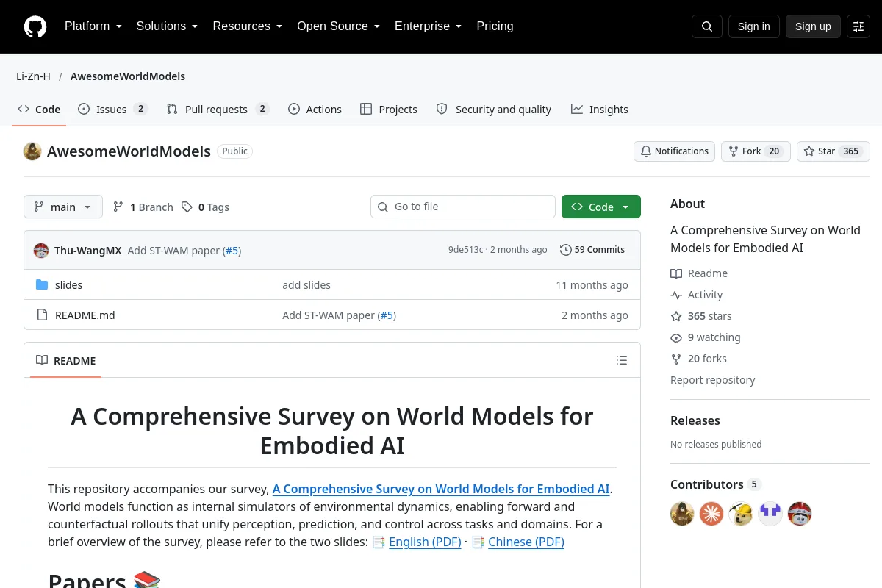Open the Contributors heading link
The width and height of the screenshot is (882, 588).
(x=715, y=484)
